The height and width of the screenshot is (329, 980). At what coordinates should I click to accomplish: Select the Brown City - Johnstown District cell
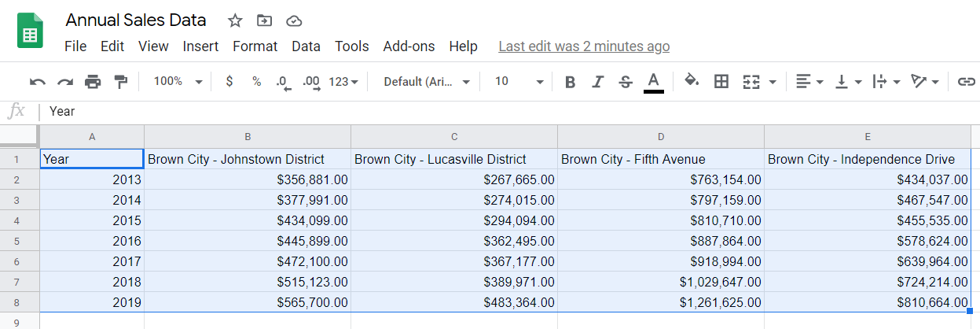point(248,159)
